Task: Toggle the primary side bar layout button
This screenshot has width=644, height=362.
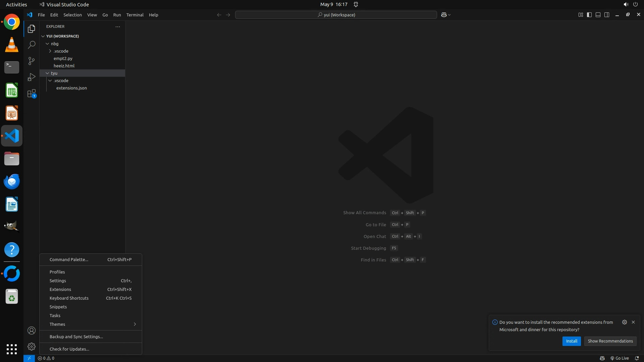Action: tap(589, 15)
